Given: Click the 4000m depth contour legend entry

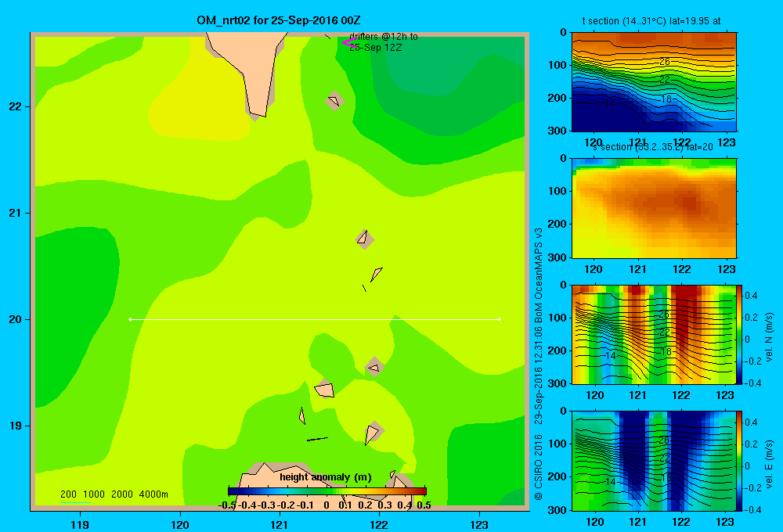Looking at the screenshot, I should point(153,494).
